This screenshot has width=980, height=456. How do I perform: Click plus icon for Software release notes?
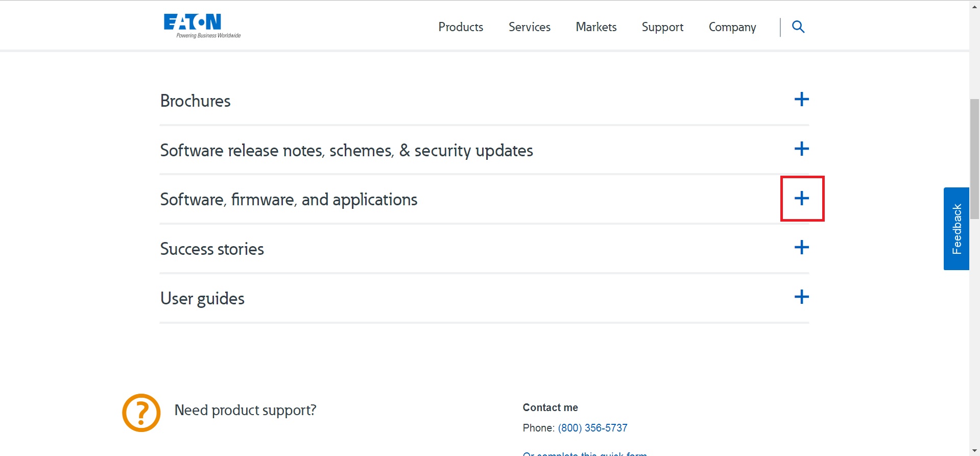click(x=801, y=149)
